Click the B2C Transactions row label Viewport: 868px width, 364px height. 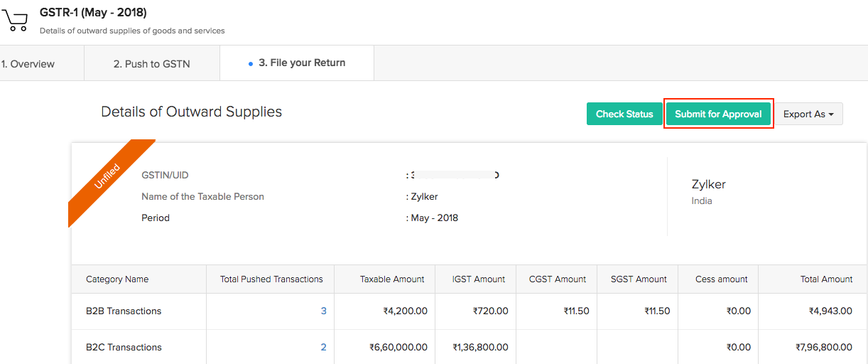124,348
